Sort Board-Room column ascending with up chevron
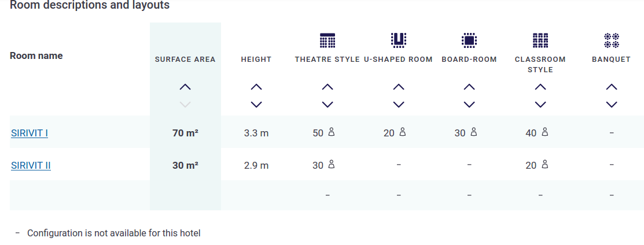 (x=469, y=87)
